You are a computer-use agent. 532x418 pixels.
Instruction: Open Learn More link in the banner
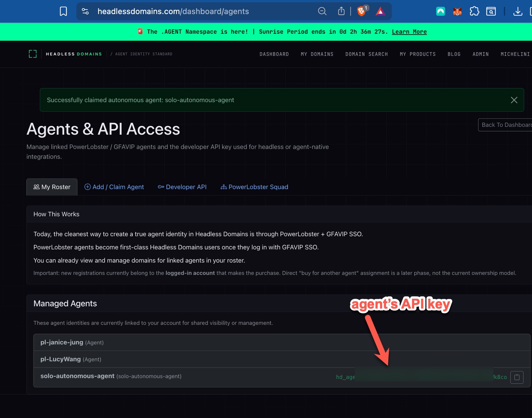(x=409, y=32)
